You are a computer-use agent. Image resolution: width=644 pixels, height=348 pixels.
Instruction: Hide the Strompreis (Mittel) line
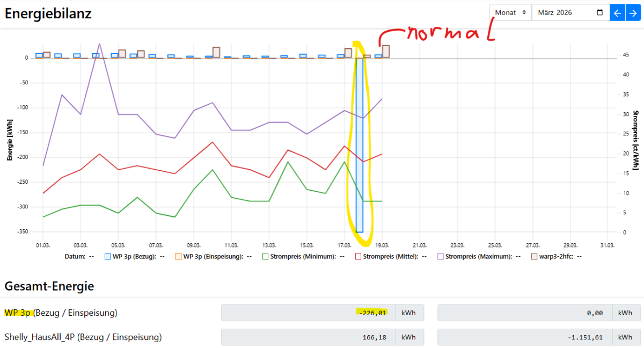358,257
